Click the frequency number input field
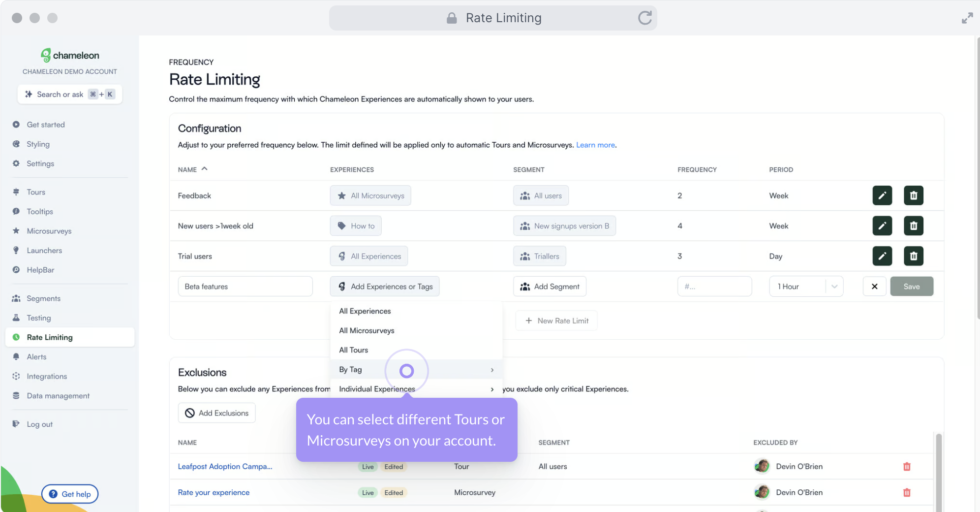 (x=714, y=287)
